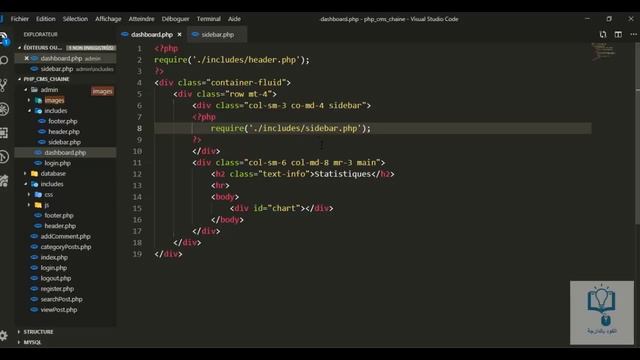Place cursor on the Statistiques heading text
Image resolution: width=640 pixels, height=360 pixels.
tap(342, 174)
